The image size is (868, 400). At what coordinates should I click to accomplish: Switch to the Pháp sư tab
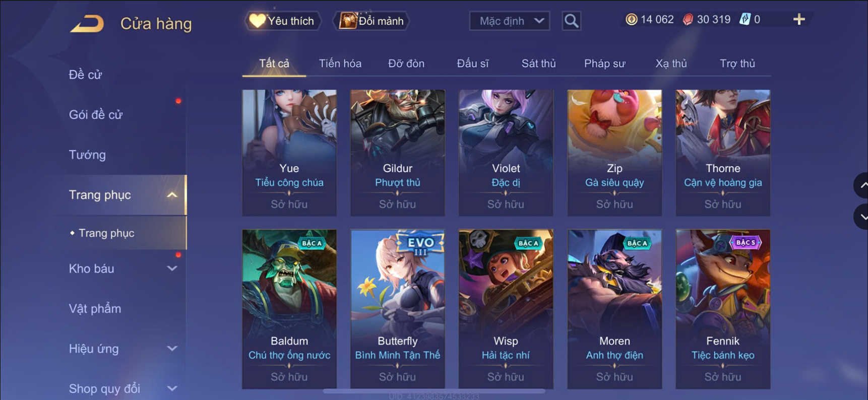pos(604,63)
